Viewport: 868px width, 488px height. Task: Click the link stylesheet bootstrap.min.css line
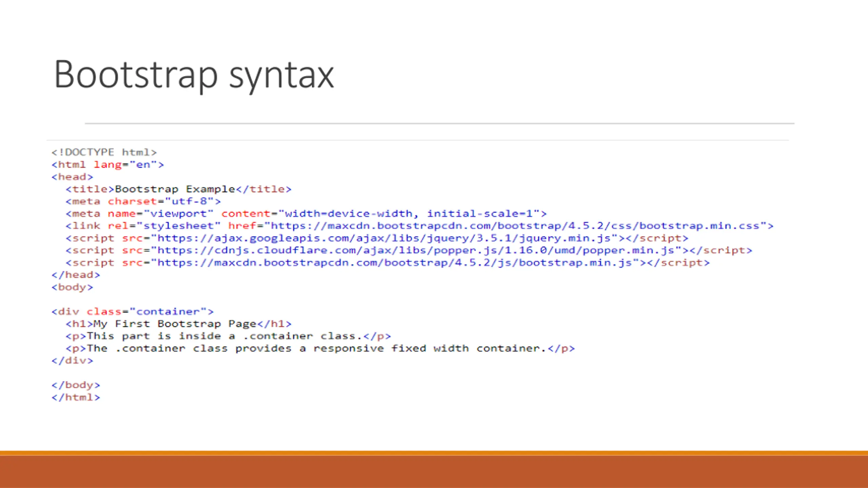(420, 226)
